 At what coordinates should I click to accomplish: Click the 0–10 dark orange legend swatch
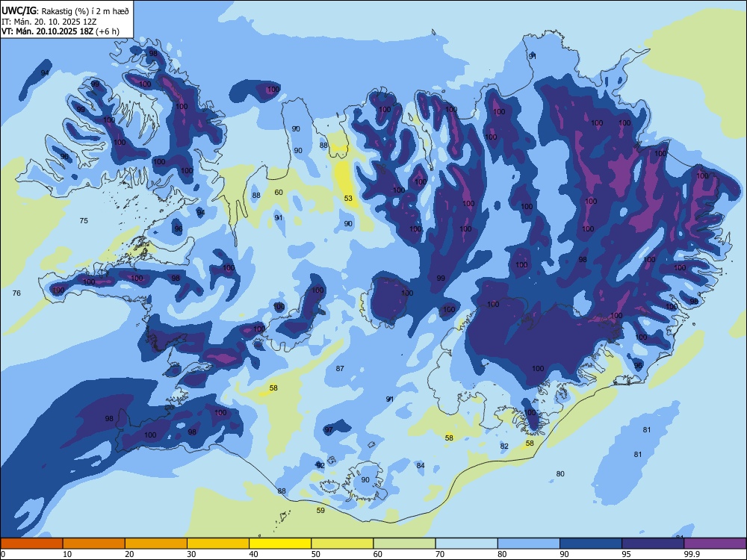point(32,544)
